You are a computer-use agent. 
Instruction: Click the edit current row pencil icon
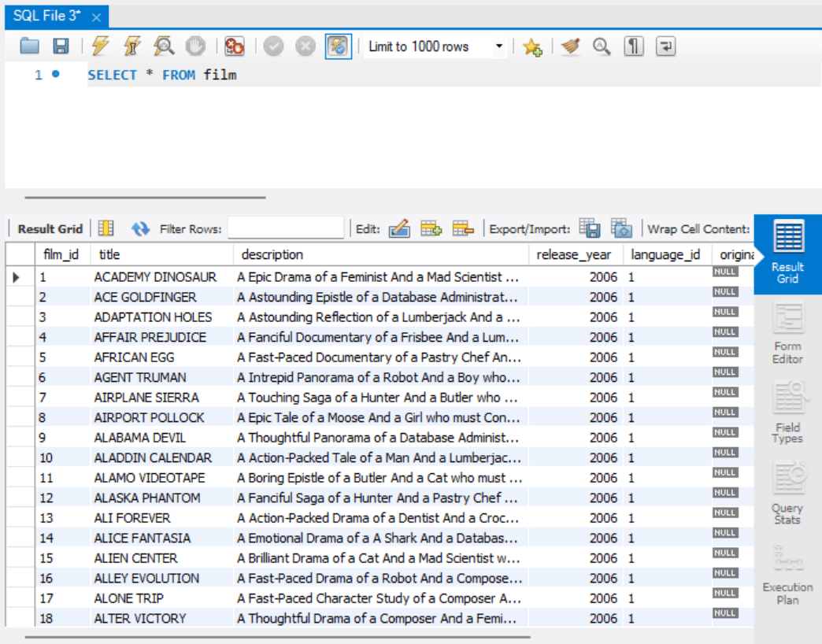point(399,228)
